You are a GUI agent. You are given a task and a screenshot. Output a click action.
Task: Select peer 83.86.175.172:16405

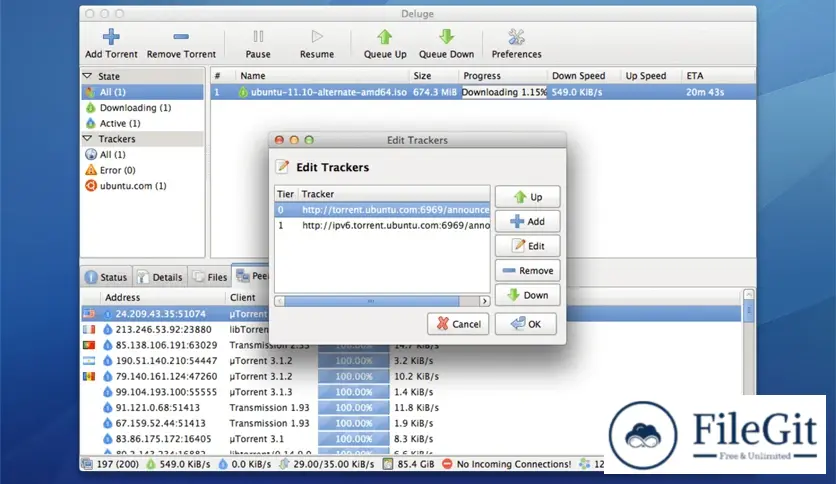coord(163,439)
